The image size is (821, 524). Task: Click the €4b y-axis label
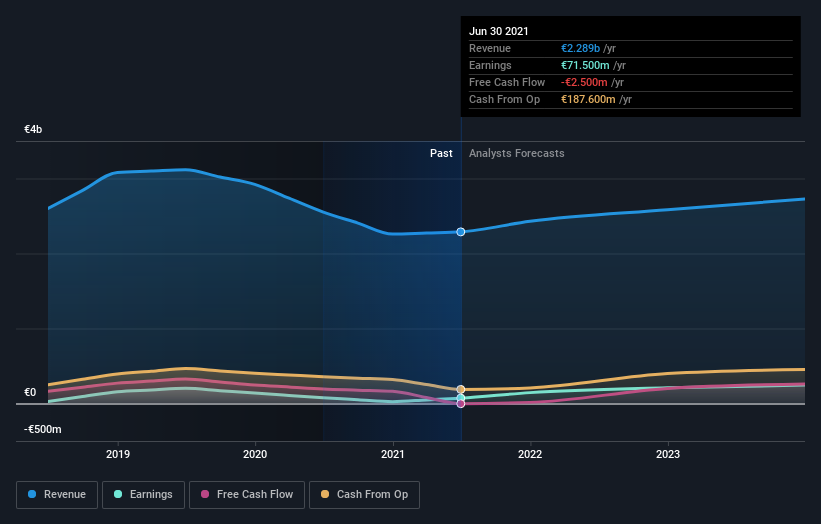pyautogui.click(x=33, y=129)
